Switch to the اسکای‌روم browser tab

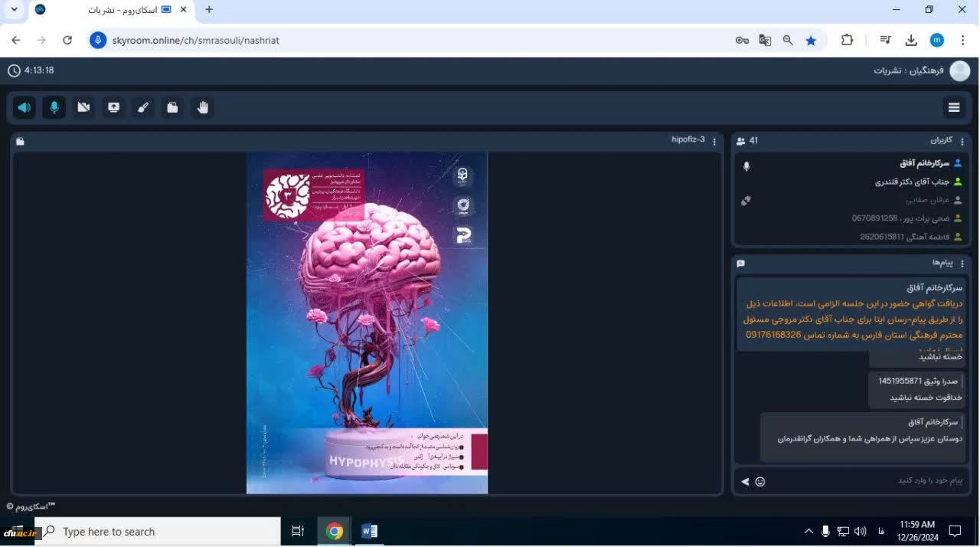pos(107,10)
